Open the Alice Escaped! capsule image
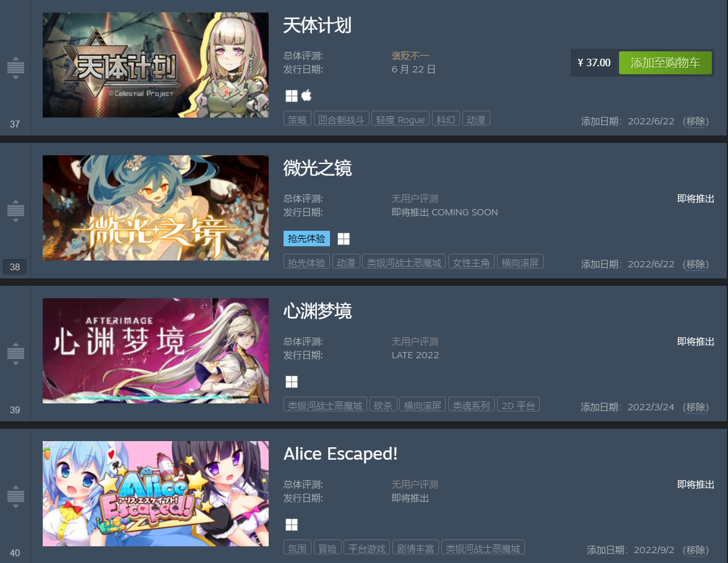Viewport: 728px width, 563px height. coord(155,494)
